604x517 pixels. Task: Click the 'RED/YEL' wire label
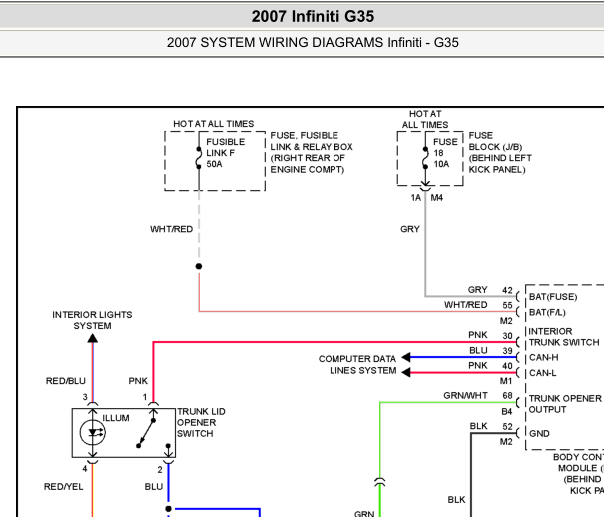(64, 487)
